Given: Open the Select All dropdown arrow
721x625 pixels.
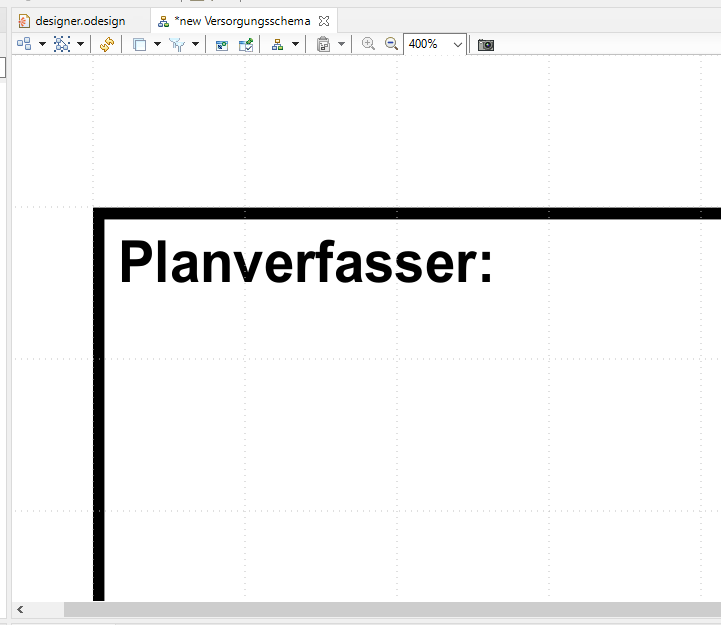Looking at the screenshot, I should [80, 44].
